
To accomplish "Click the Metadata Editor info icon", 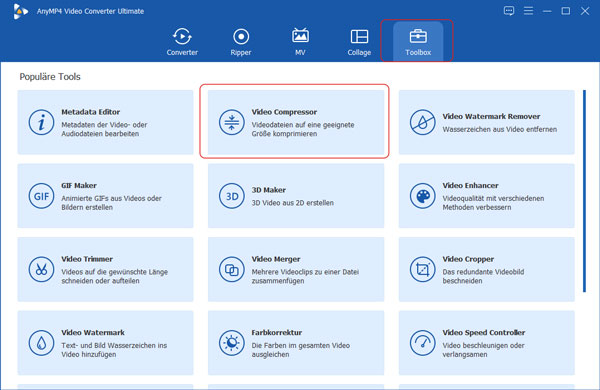I will 41,122.
